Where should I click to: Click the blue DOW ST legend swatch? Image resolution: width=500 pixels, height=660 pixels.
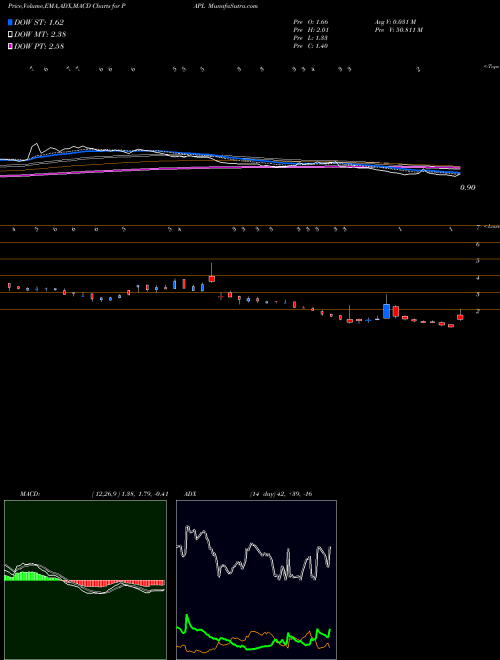tap(10, 22)
